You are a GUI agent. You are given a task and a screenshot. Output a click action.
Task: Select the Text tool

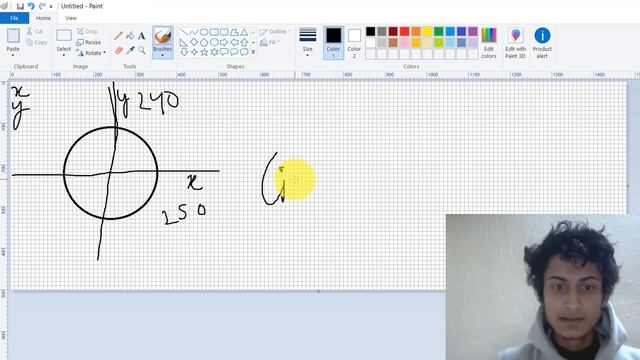[x=141, y=36]
